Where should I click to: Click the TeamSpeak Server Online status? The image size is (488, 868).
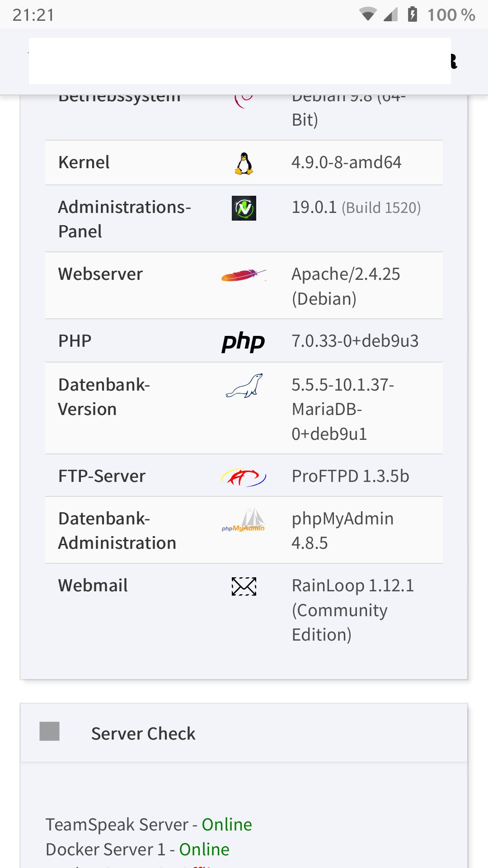point(227,825)
